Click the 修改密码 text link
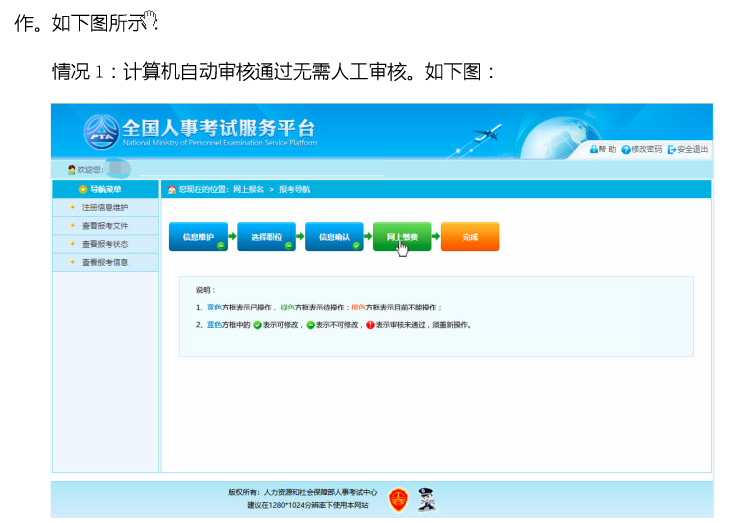Viewport: 734px width, 523px height. (646, 149)
